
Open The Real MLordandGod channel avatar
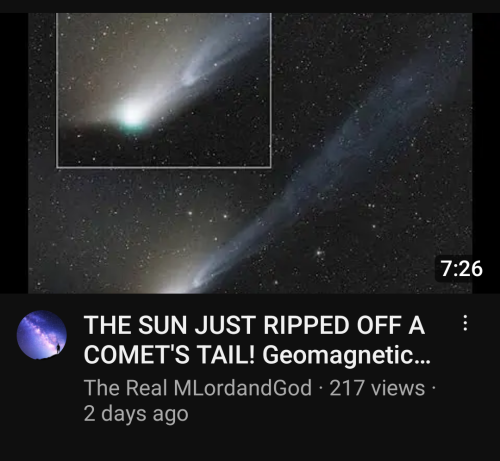click(42, 335)
